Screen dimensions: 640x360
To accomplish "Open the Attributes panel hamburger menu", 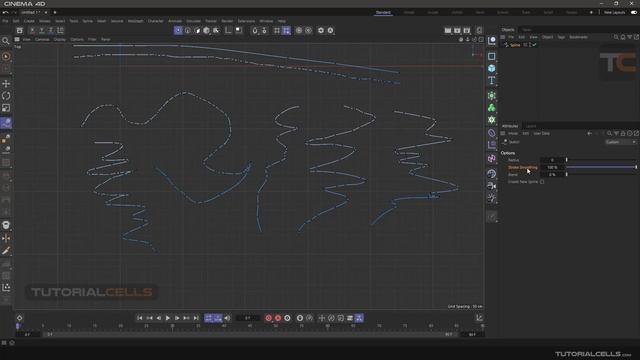I will tap(503, 133).
